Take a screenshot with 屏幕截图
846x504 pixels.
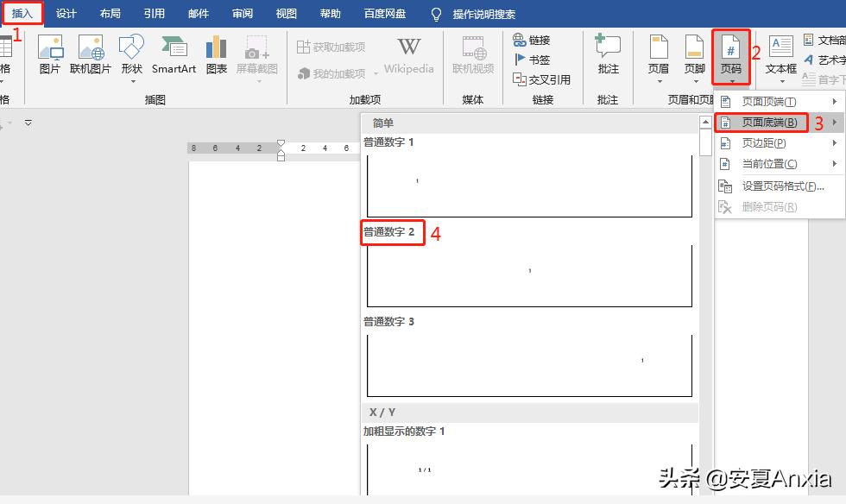(x=256, y=54)
